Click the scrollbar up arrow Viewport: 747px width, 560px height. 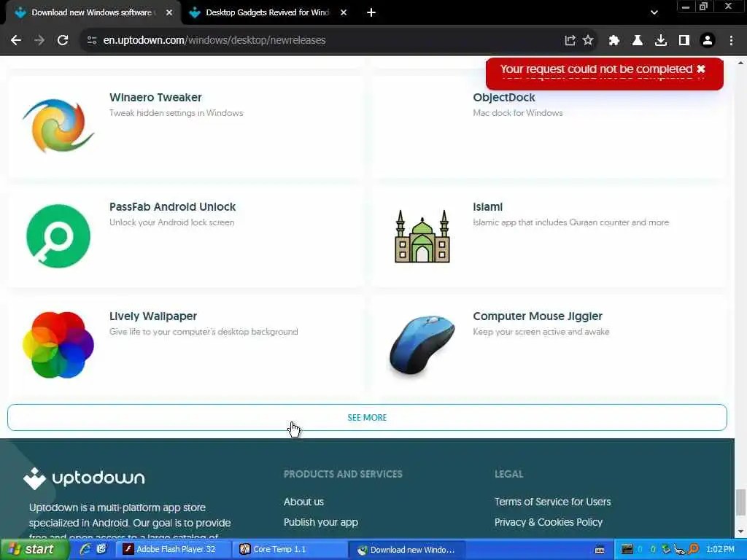click(x=740, y=63)
